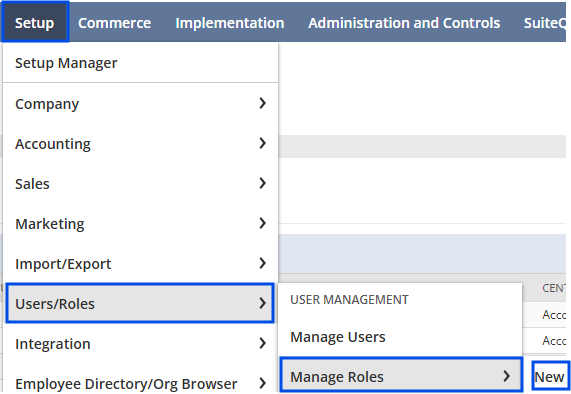Select the Users/Roles menu item
This screenshot has width=571, height=394.
140,303
